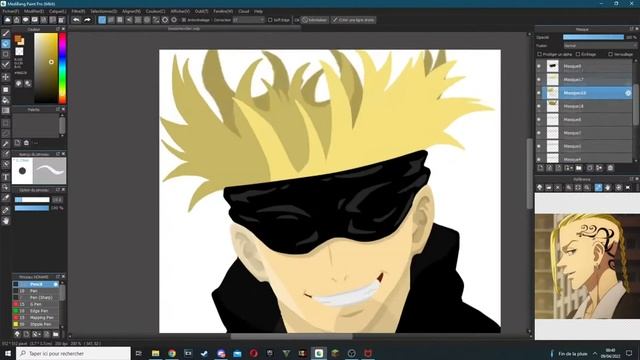Screen dimensions: 640x360
Task: Undock the layer (Masque) panel
Action: (x=631, y=29)
